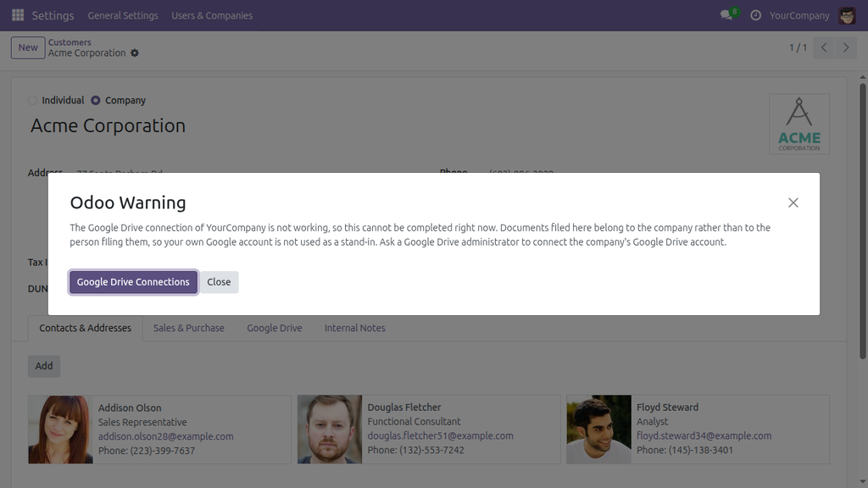Screen dimensions: 868x488
Task: Click the Functional Consultant job title
Action: [414, 422]
